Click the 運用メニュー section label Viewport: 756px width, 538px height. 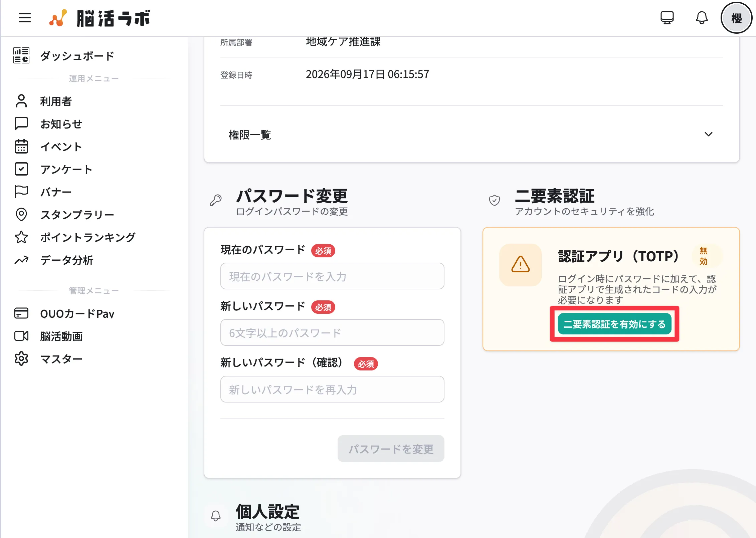point(94,78)
